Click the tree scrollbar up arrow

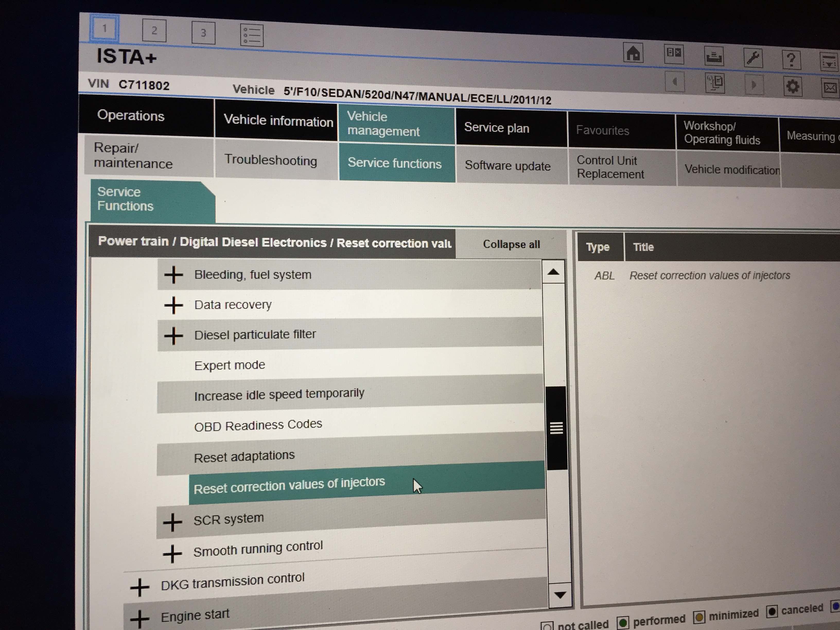pos(554,272)
